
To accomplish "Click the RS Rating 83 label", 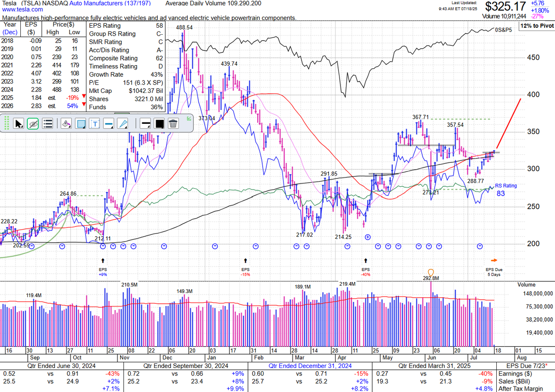I will pyautogui.click(x=506, y=190).
